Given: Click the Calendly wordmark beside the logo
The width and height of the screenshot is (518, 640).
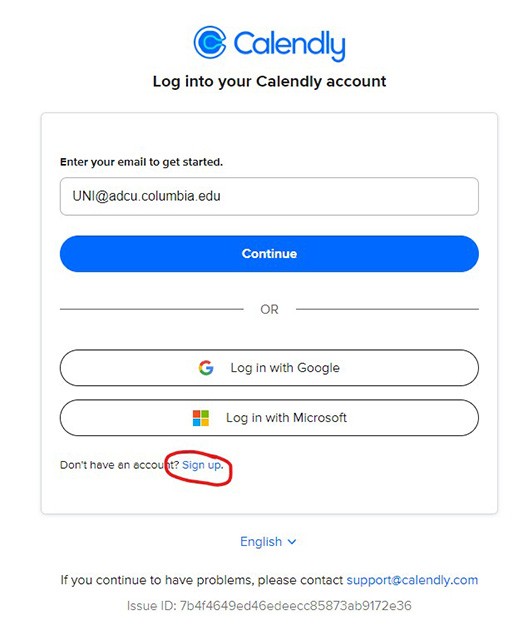Looking at the screenshot, I should coord(289,45).
